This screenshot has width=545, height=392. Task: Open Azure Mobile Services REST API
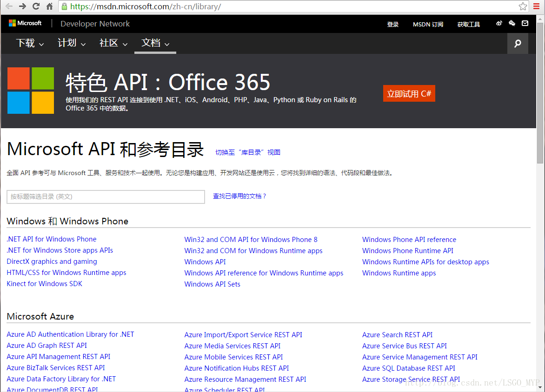[233, 357]
